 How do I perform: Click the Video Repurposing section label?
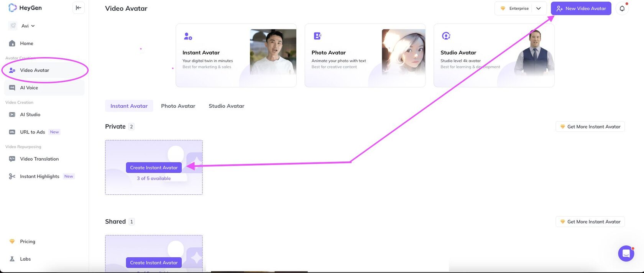(x=23, y=147)
